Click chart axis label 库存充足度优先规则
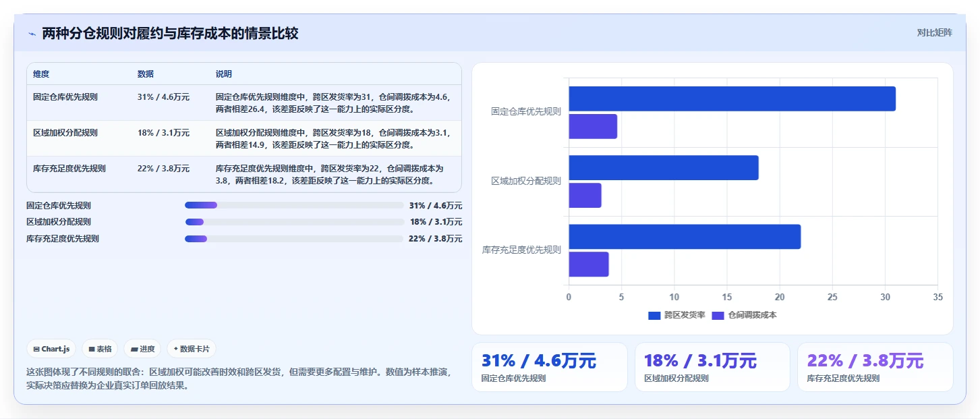980x419 pixels. [521, 250]
